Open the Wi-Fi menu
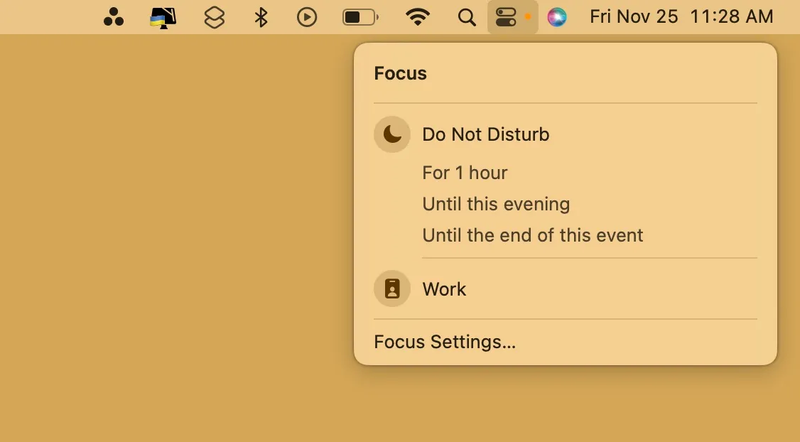The image size is (800, 442). tap(417, 17)
